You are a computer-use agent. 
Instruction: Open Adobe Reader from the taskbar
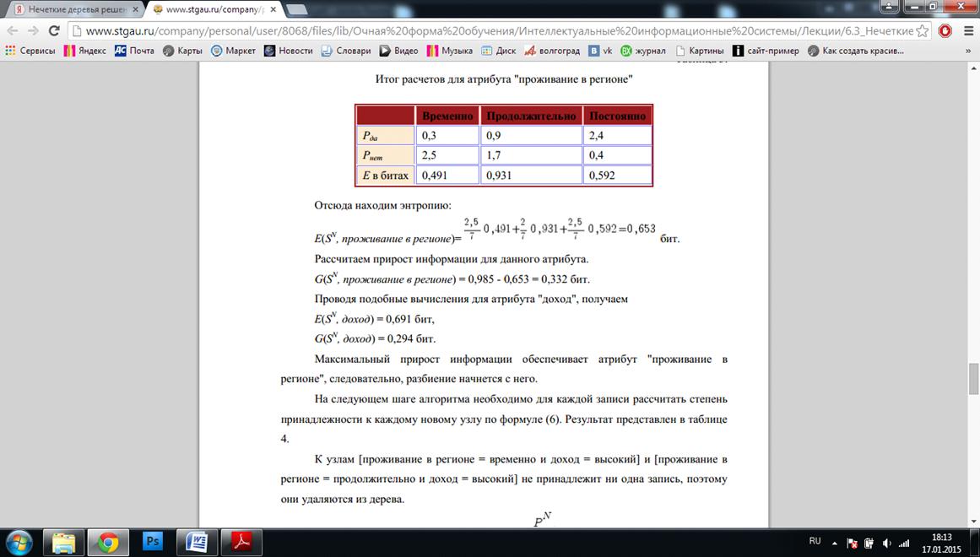pyautogui.click(x=242, y=542)
